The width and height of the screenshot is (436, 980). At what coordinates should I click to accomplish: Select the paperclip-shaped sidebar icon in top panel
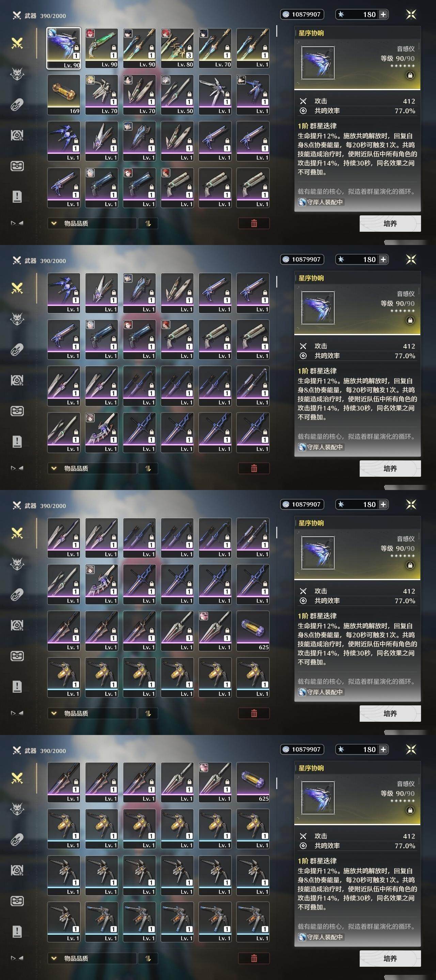pyautogui.click(x=17, y=104)
